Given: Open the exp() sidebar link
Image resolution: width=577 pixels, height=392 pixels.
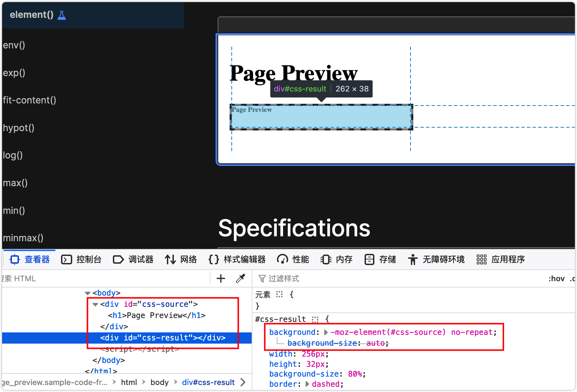Looking at the screenshot, I should click(x=14, y=73).
